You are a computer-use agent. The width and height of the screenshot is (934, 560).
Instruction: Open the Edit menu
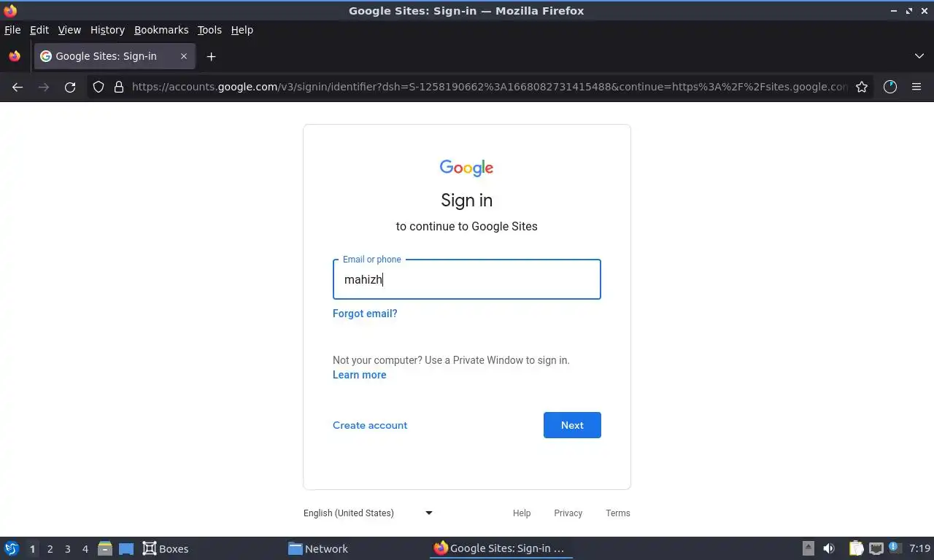point(39,30)
